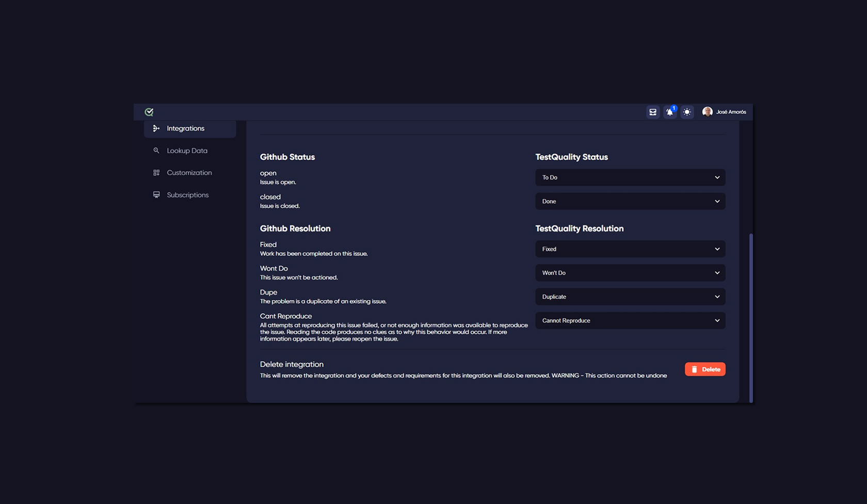
Task: Select Lookup Data in the sidebar
Action: pyautogui.click(x=187, y=150)
